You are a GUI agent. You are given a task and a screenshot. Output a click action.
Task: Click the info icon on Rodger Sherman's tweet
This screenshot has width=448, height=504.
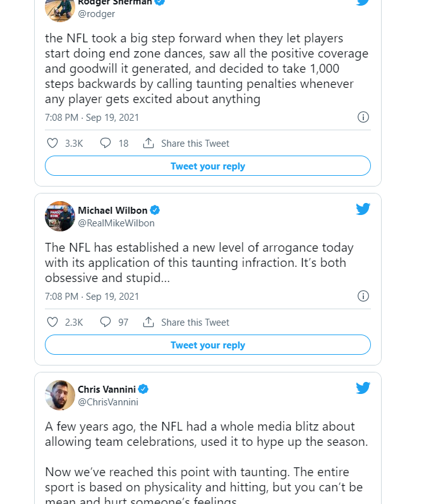(x=363, y=117)
